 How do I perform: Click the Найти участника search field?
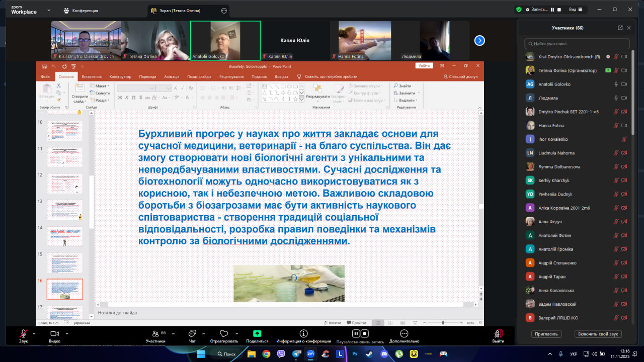click(577, 44)
